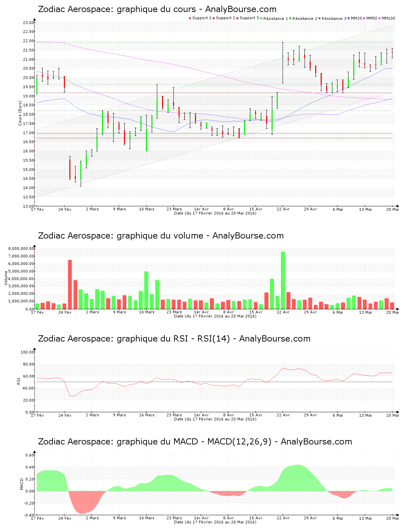The image size is (412, 532).
Task: Click the tall green volume bar at 16 Mars
Action: click(x=146, y=290)
